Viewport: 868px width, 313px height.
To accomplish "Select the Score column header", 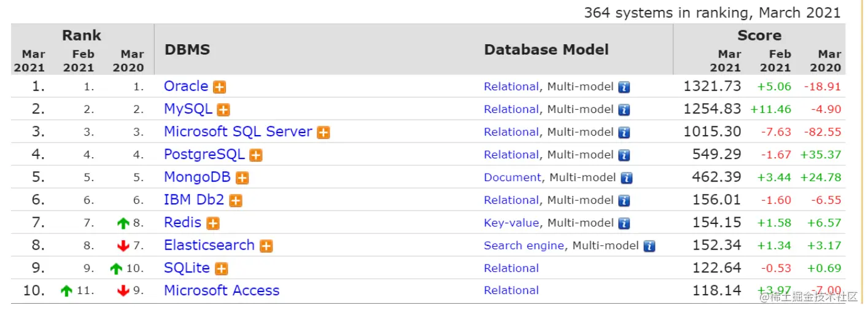I will click(x=759, y=36).
